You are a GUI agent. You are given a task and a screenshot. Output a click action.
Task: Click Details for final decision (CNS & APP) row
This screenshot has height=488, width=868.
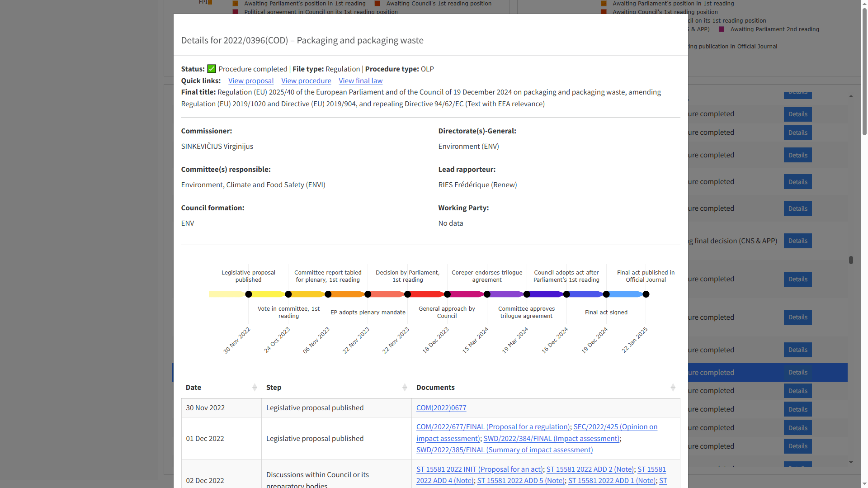797,241
